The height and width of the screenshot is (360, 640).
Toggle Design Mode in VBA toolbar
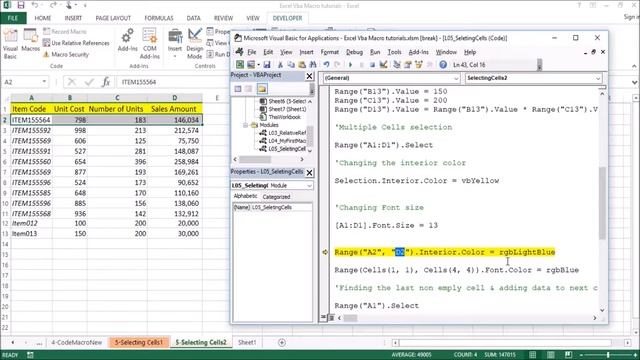tap(383, 64)
